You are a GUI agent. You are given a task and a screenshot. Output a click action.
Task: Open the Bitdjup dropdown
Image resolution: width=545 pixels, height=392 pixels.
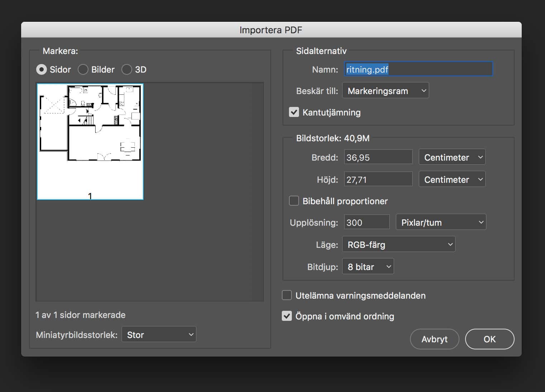click(x=368, y=267)
